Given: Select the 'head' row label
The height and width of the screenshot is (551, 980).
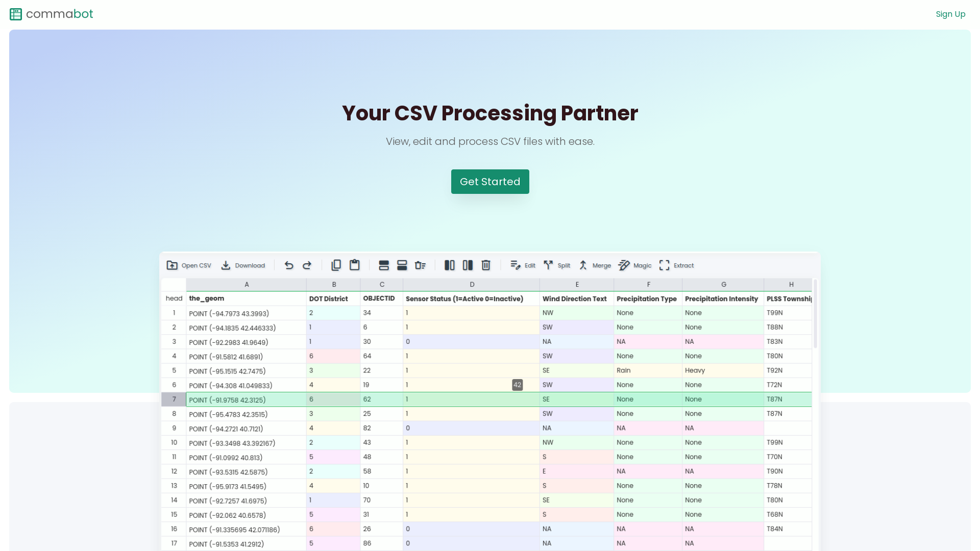Looking at the screenshot, I should point(174,298).
